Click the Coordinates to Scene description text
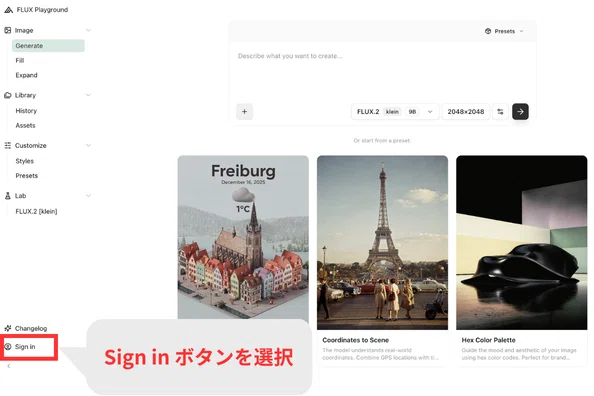Image resolution: width=594 pixels, height=396 pixels. coord(380,354)
